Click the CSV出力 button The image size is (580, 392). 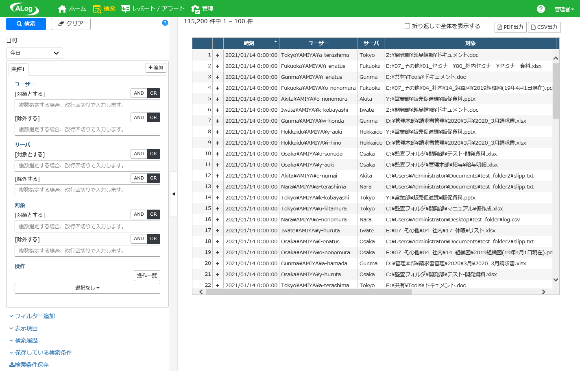[x=544, y=27]
